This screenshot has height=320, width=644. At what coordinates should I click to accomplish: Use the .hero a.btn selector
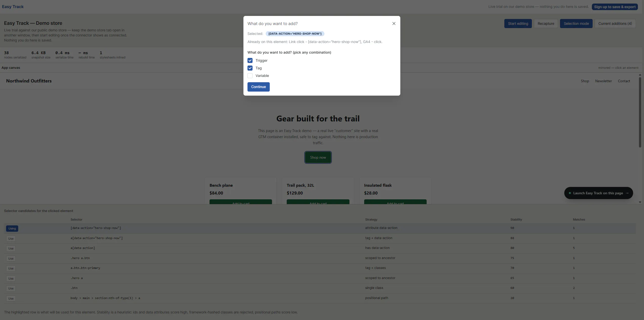[11, 259]
